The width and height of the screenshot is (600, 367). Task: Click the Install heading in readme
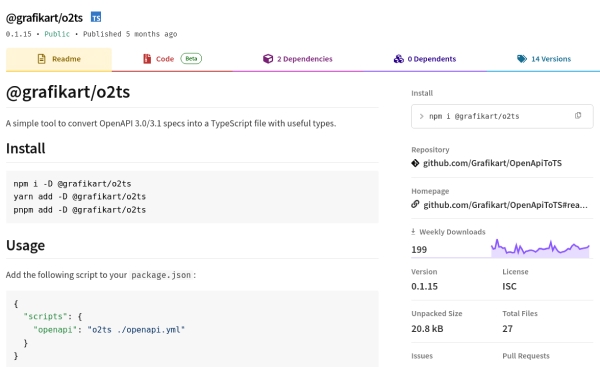tap(26, 148)
